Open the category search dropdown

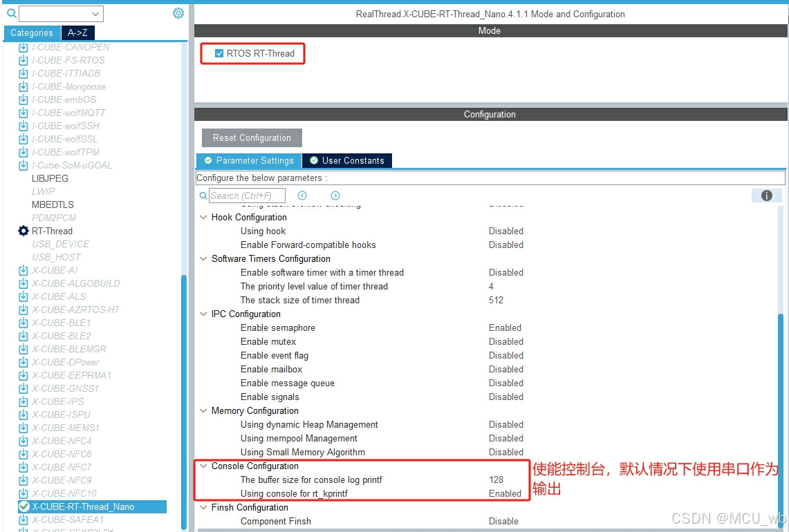[x=95, y=14]
